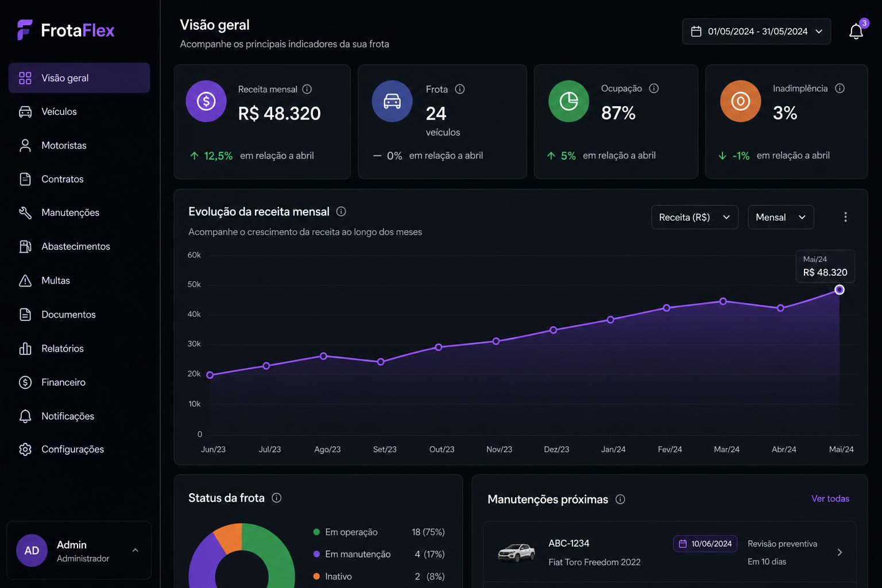Click the 3% Inadimplência value

pyautogui.click(x=785, y=113)
